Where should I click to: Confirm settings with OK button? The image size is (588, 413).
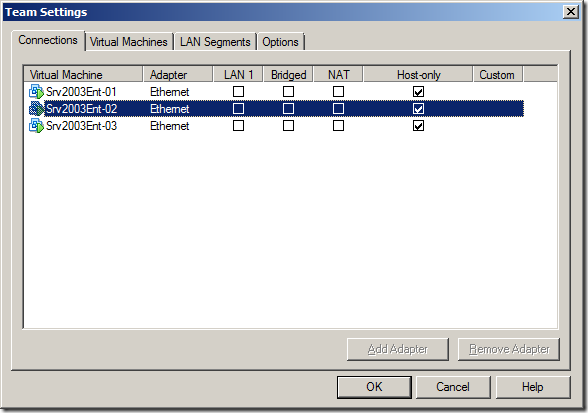pos(374,387)
